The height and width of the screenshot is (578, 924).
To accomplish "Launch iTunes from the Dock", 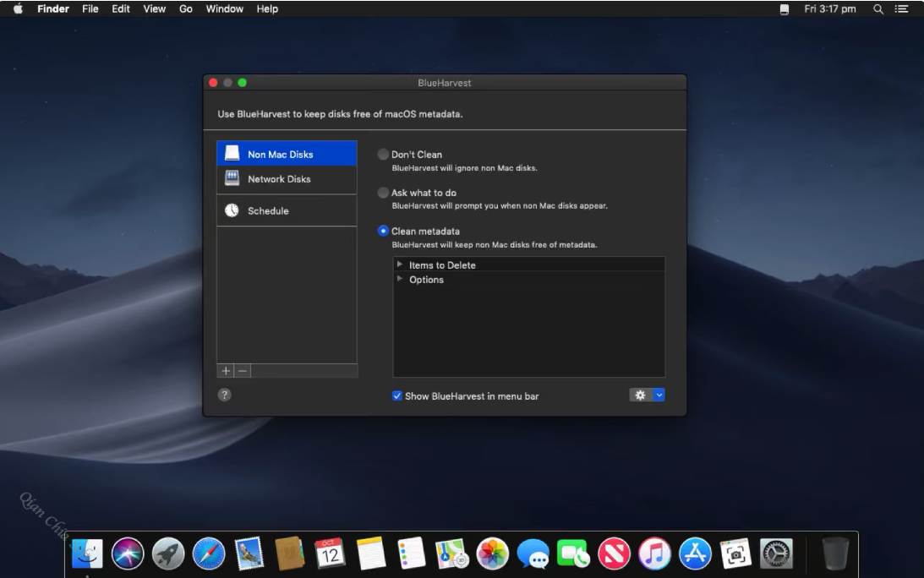I will (654, 553).
